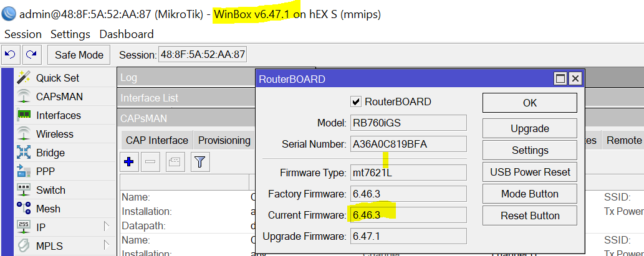Click the Undo arrow icon
The height and width of the screenshot is (256, 644).
[11, 55]
